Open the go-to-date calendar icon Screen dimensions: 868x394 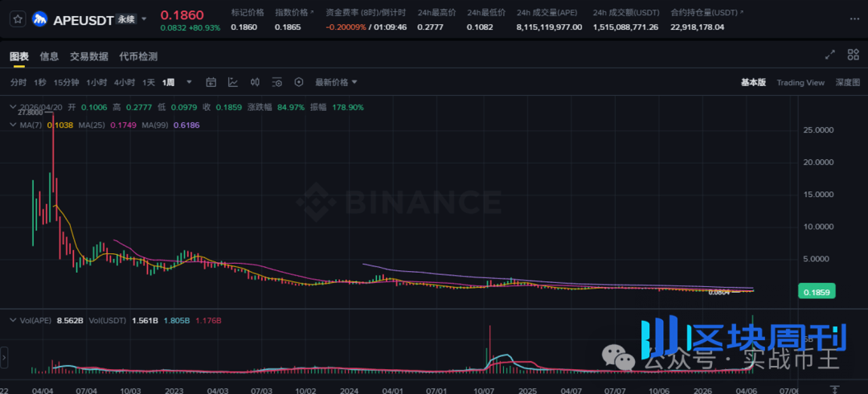pyautogui.click(x=211, y=82)
